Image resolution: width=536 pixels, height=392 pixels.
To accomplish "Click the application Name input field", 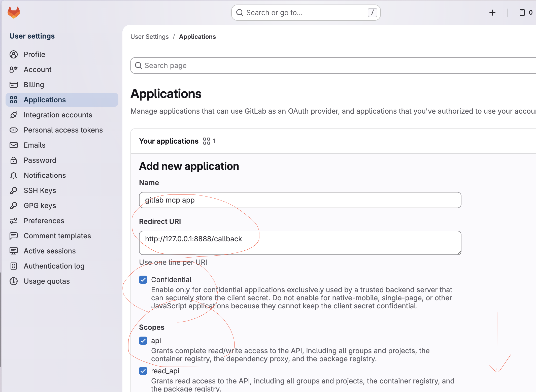I will pyautogui.click(x=300, y=200).
